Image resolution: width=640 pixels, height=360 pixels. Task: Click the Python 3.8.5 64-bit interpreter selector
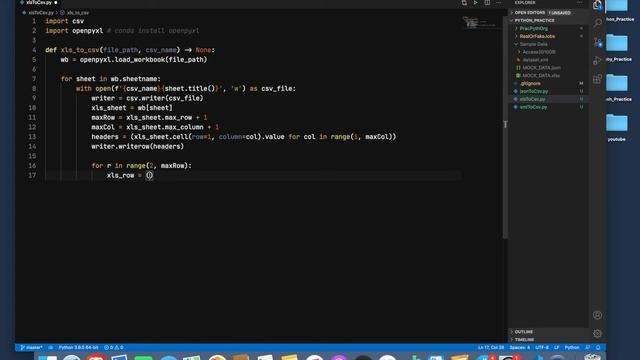78,347
